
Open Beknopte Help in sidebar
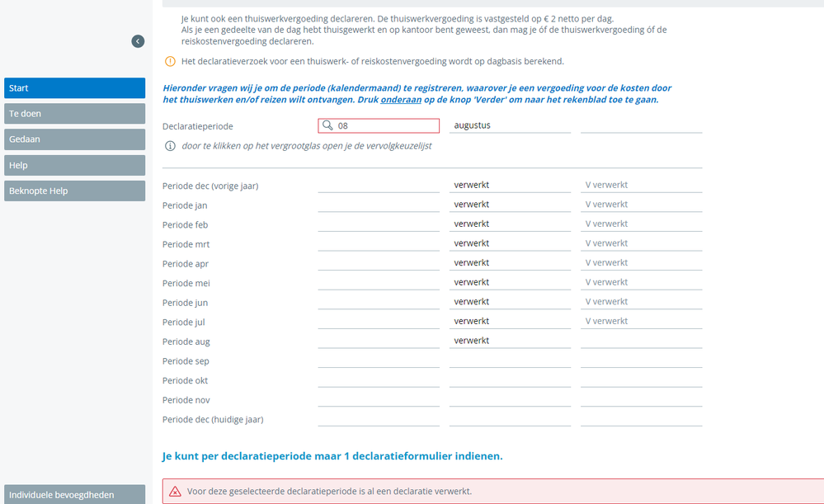[x=74, y=191]
